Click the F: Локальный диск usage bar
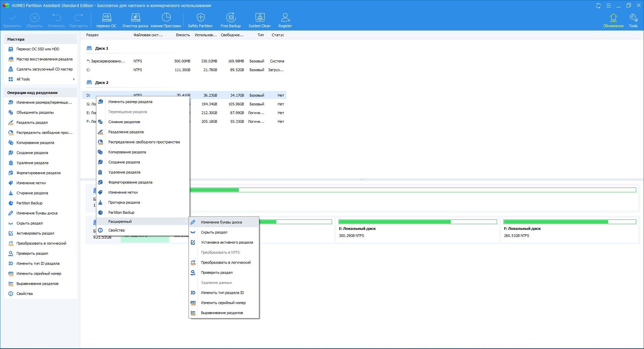This screenshot has height=349, width=644. point(570,222)
